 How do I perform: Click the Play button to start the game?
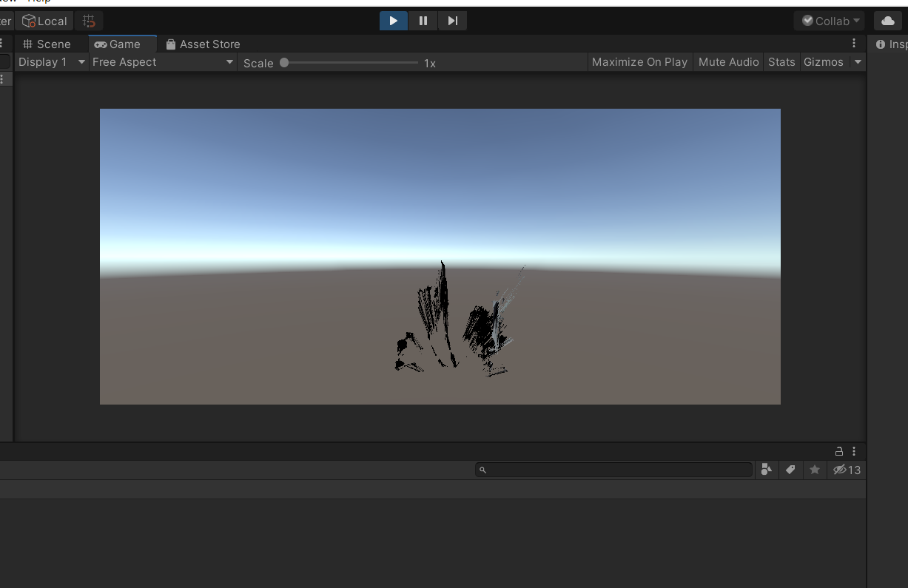click(x=394, y=21)
